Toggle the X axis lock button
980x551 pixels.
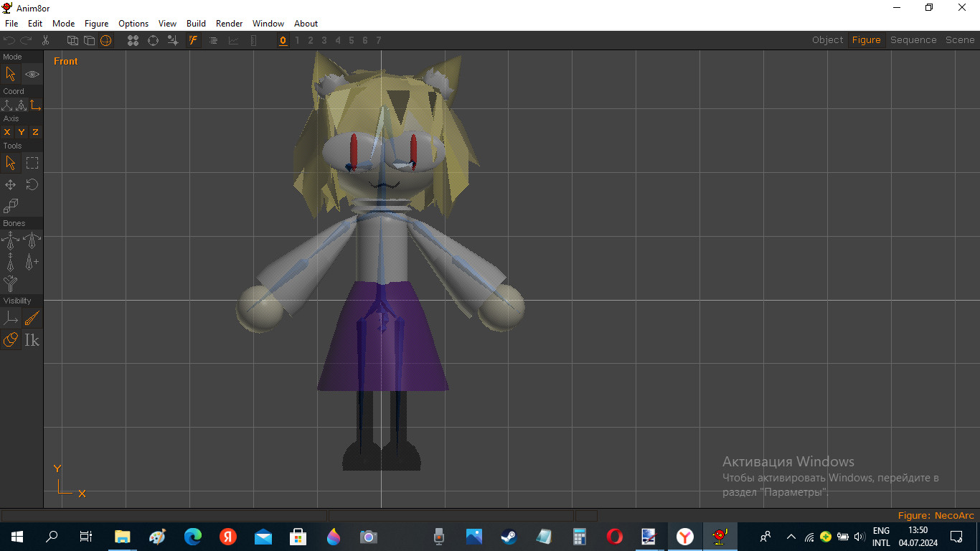click(7, 132)
